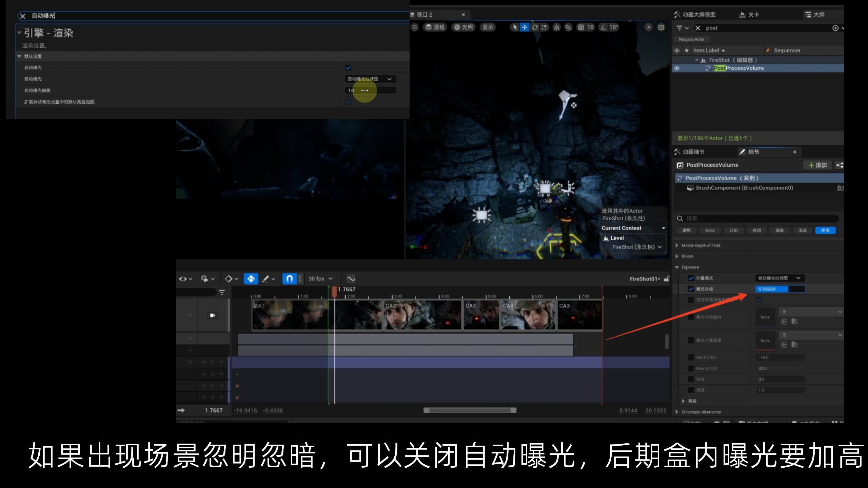Enable 曝光补偿曲线 override checkbox
The height and width of the screenshot is (488, 868).
[x=691, y=317]
